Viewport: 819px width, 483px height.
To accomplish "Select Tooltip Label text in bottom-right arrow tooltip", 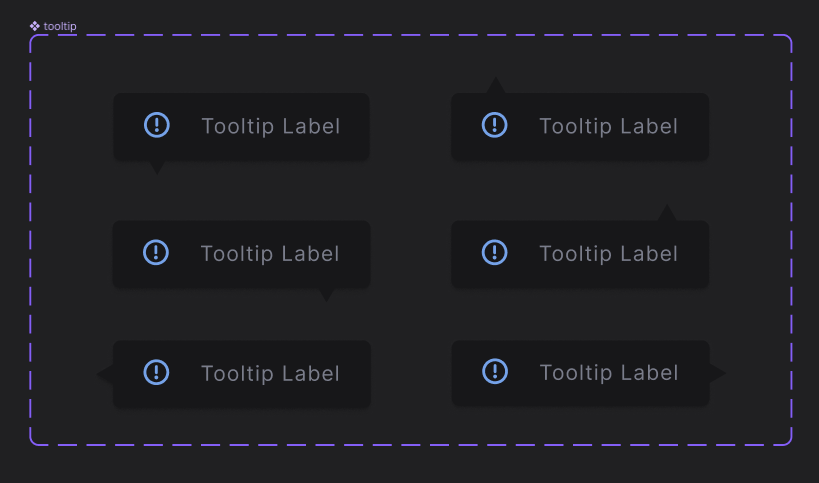I will [270, 254].
